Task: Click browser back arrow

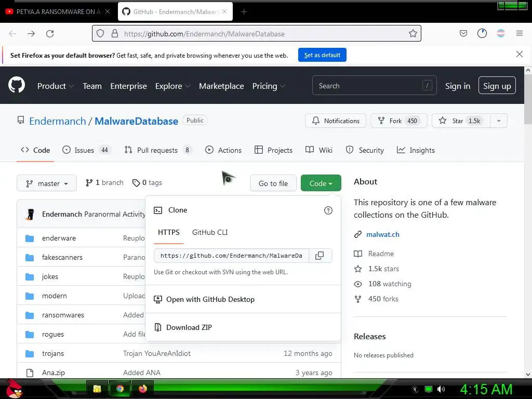Action: tap(12, 34)
